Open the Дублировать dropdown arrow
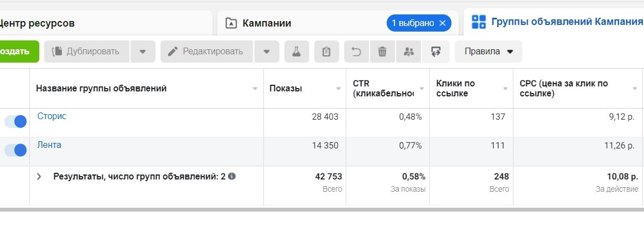This screenshot has height=226, width=644. coord(143,52)
